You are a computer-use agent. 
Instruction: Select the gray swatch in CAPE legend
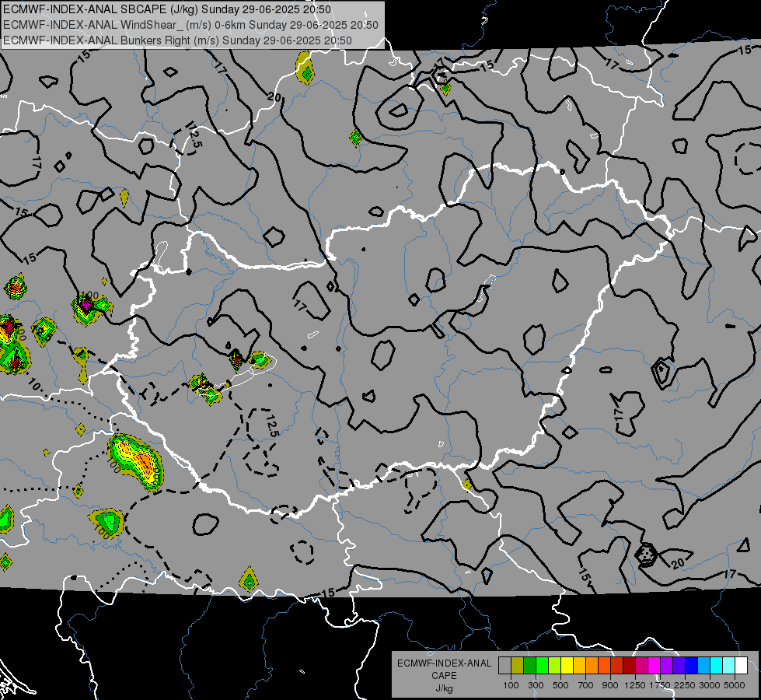tap(504, 665)
